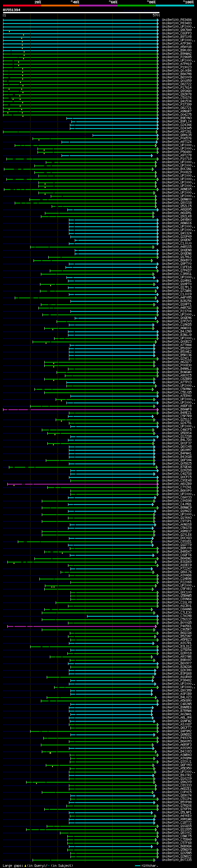Open the UniRef100_Q9C5A9 hit

(177, 30)
